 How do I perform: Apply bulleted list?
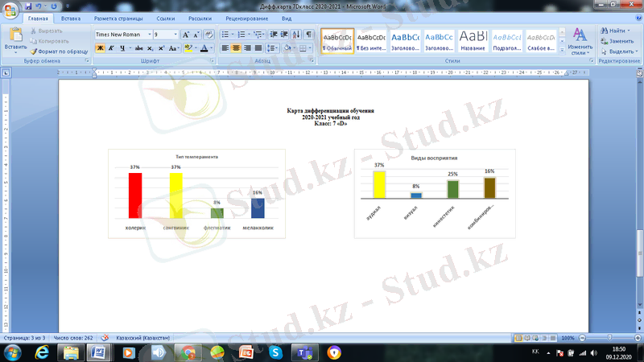225,35
